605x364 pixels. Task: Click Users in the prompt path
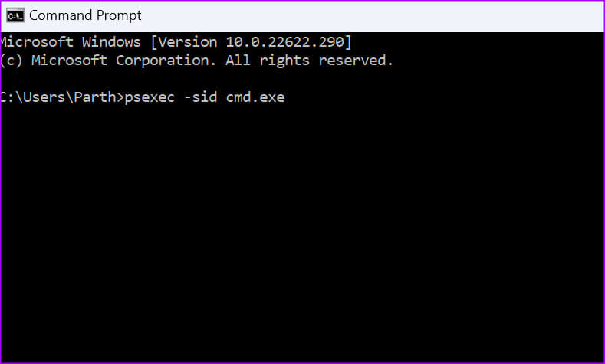point(44,97)
